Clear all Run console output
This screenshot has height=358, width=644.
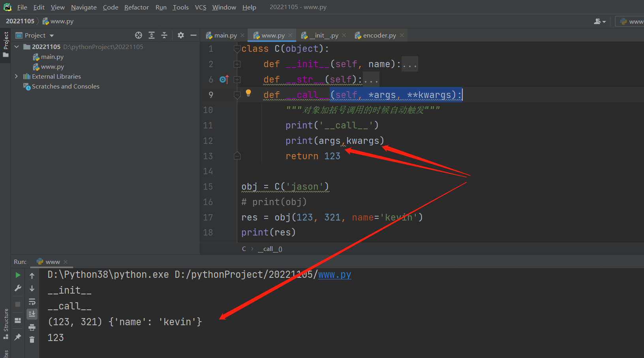(x=32, y=339)
